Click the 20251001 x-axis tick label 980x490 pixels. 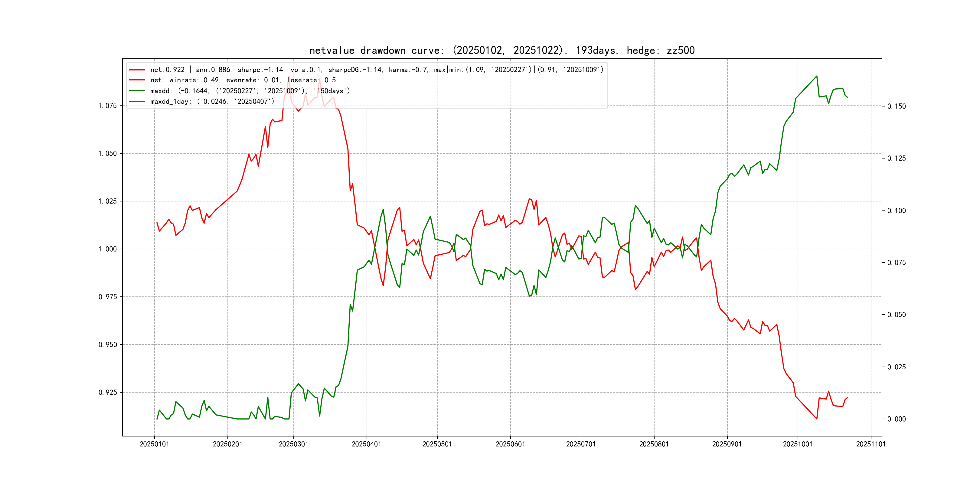click(x=797, y=444)
